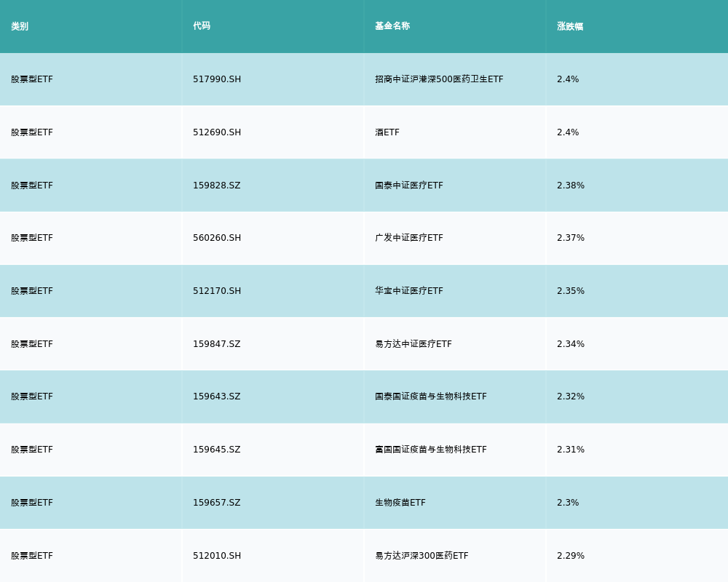Image resolution: width=728 pixels, height=582 pixels.
Task: Select code cell 159643.SZ
Action: pyautogui.click(x=217, y=396)
